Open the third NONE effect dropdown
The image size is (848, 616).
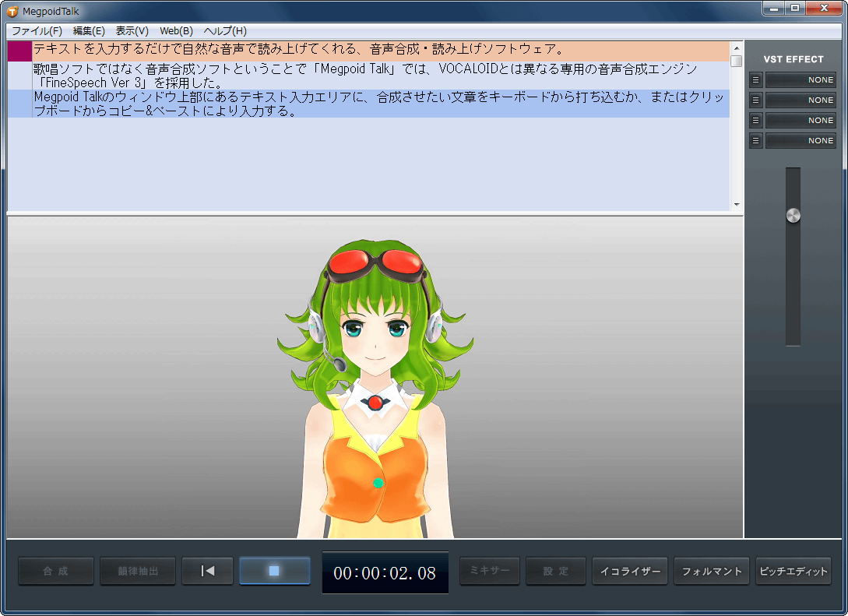801,120
